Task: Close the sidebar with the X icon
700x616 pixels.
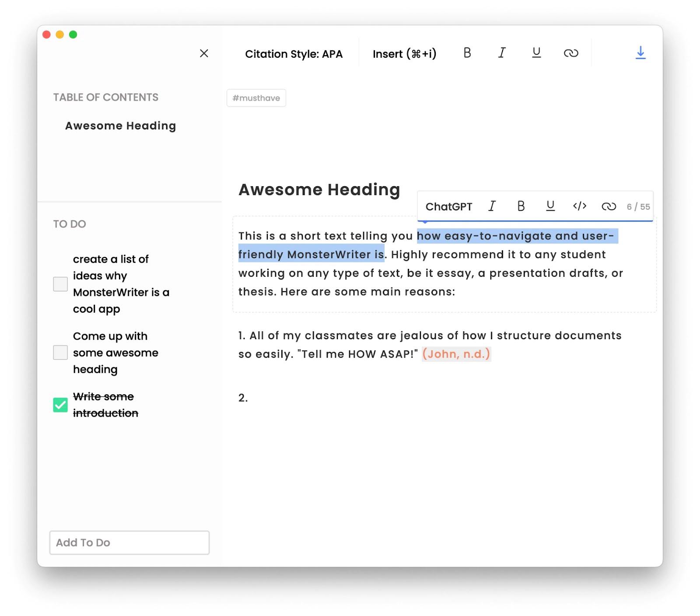Action: (x=204, y=53)
